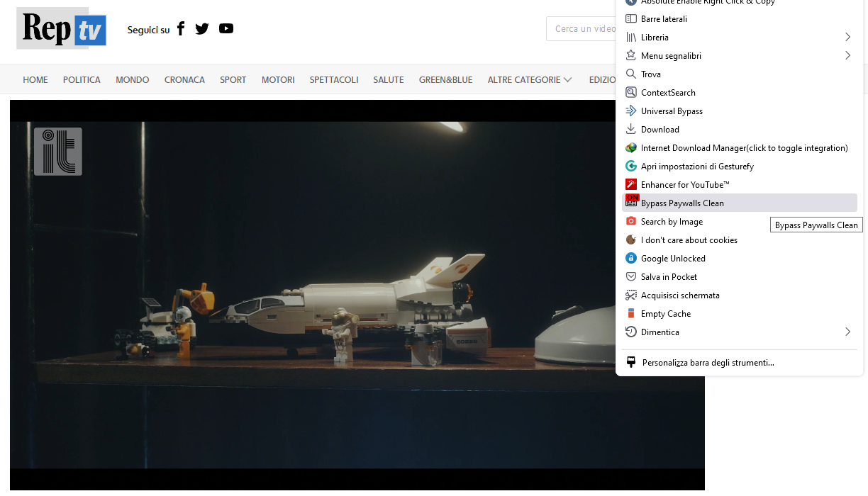Select Apri impostazioni di Gesturefy entry
Screen dimensions: 868x496
(x=740, y=167)
